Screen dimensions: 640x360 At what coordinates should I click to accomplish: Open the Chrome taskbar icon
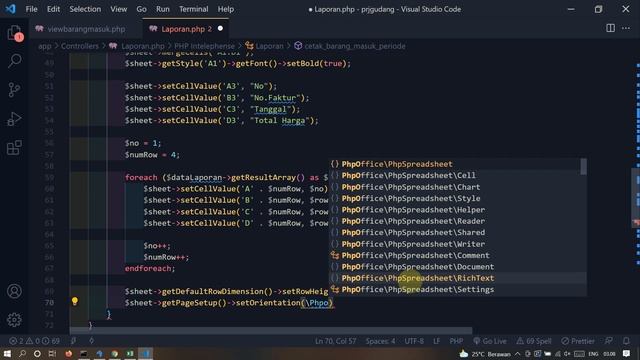[115, 353]
